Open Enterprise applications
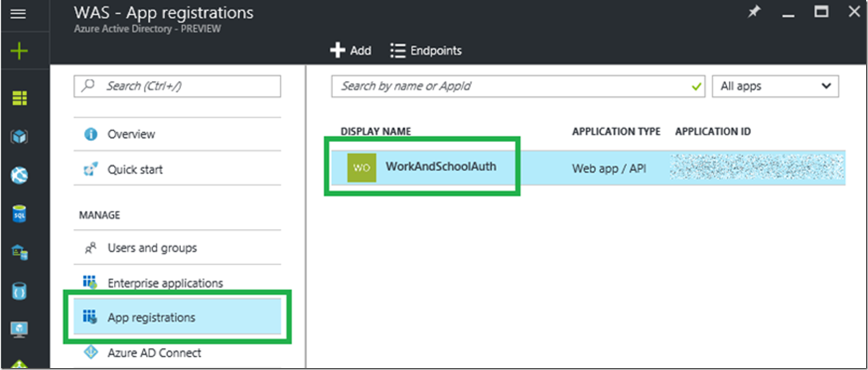The image size is (868, 370). pos(177,282)
